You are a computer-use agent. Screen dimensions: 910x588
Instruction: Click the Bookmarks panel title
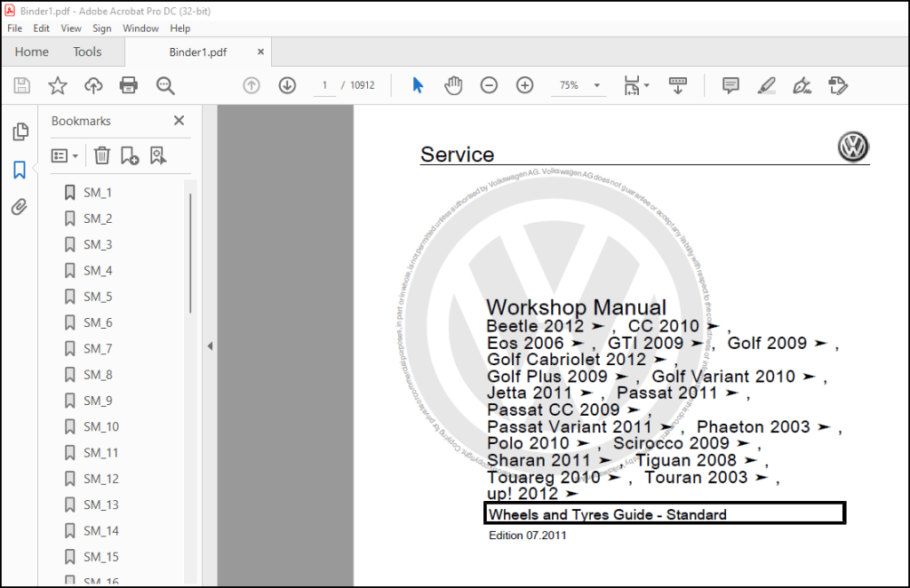coord(81,121)
